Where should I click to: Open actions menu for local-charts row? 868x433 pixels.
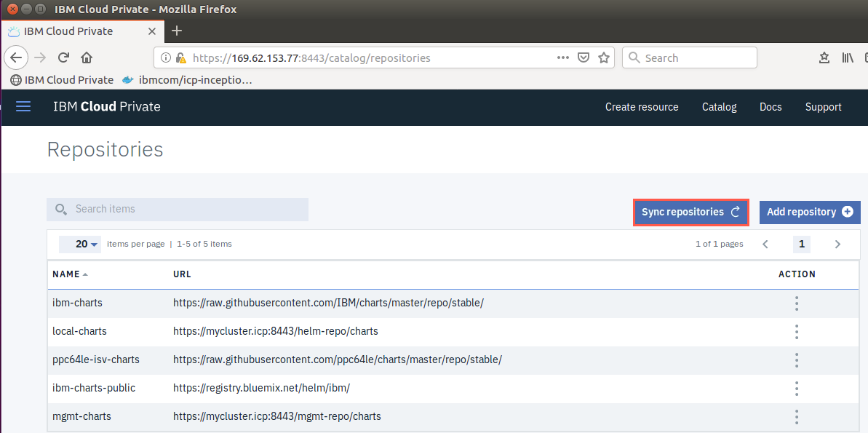pos(797,332)
